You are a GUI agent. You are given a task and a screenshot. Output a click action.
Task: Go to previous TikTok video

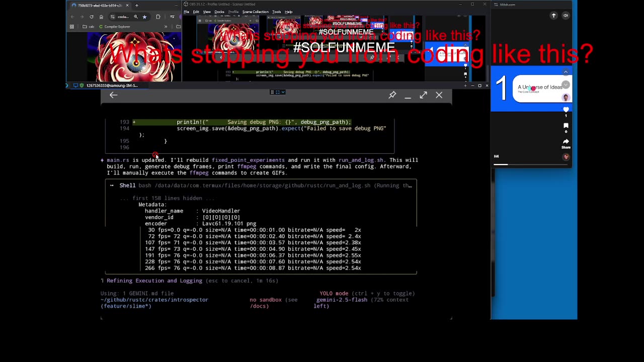coord(566,72)
